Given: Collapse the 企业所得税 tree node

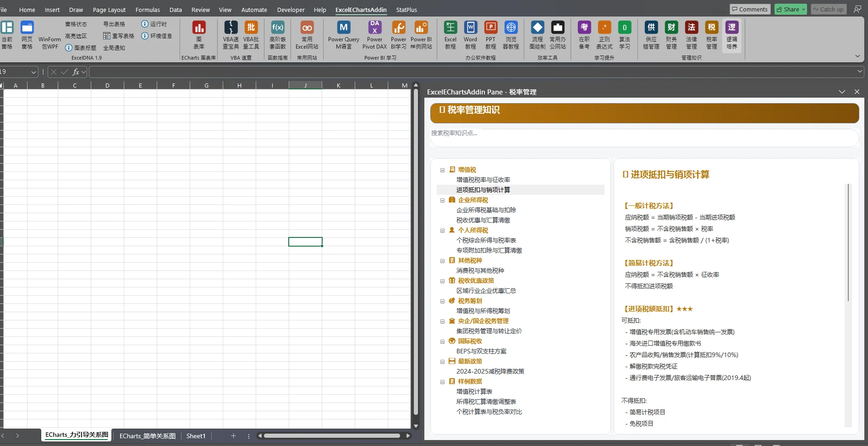Looking at the screenshot, I should point(442,200).
